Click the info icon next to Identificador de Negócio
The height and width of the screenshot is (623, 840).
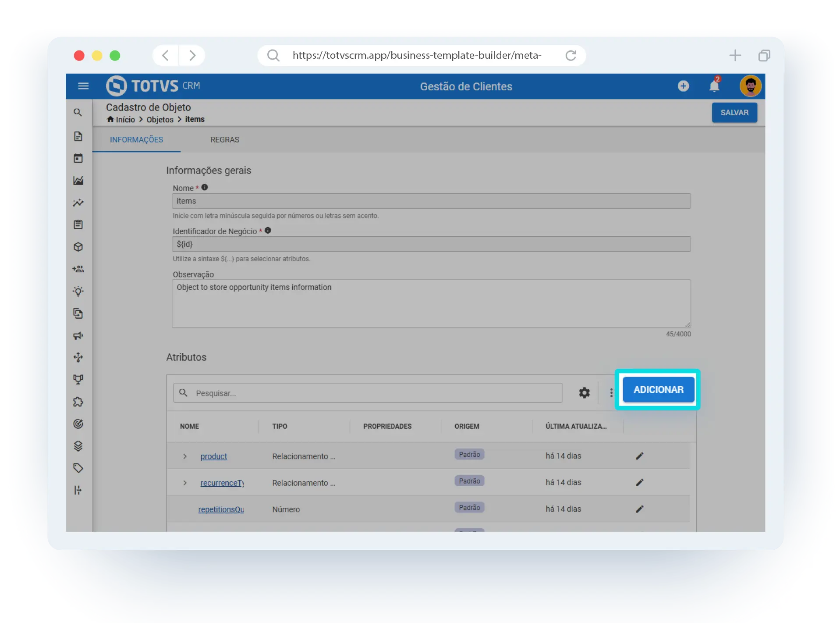(268, 230)
